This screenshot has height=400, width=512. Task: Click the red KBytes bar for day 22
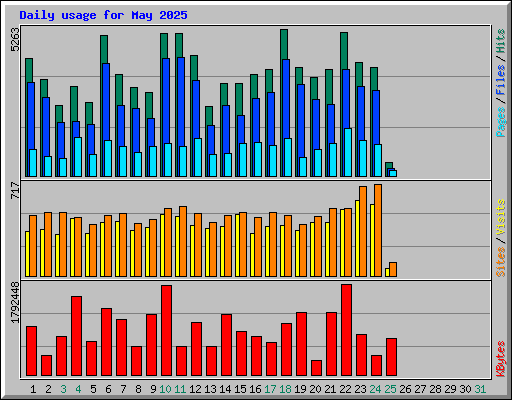click(x=346, y=330)
